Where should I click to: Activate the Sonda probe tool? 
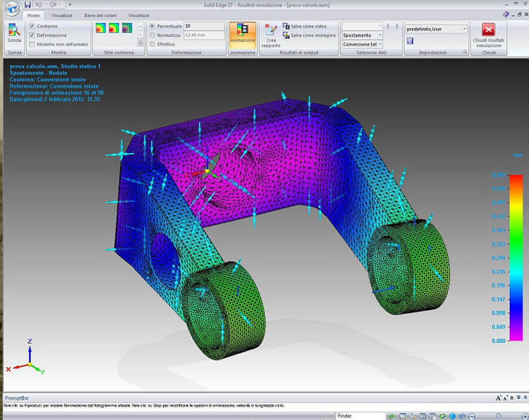coord(14,33)
